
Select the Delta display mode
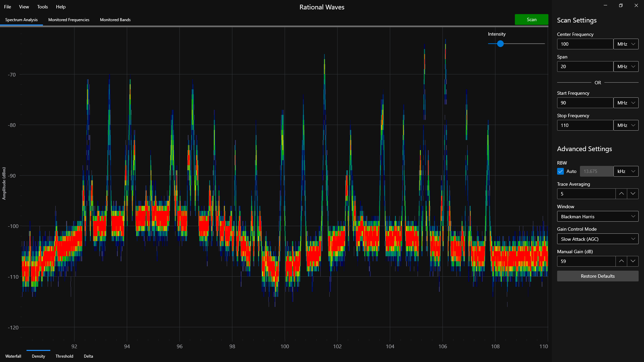click(88, 356)
